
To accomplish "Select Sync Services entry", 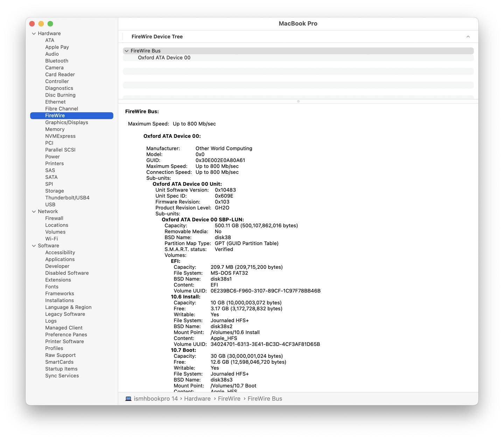I will [62, 376].
